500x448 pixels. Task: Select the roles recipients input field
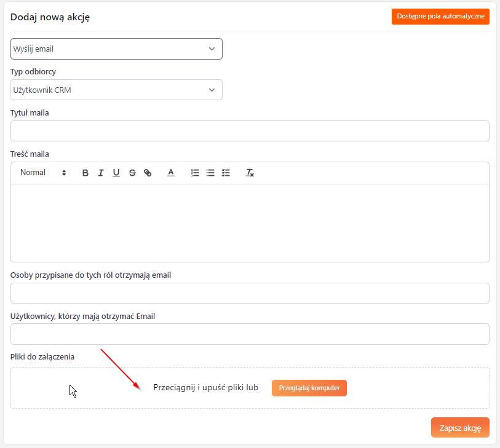point(250,293)
